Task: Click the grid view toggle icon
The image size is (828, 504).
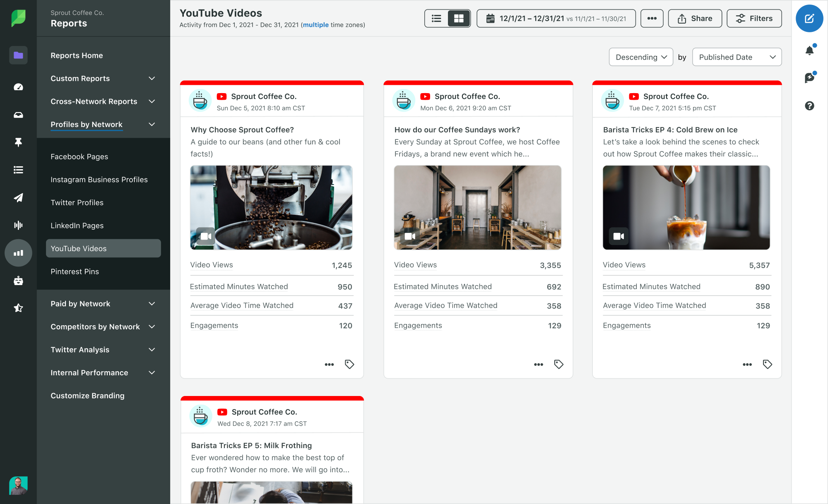Action: pyautogui.click(x=458, y=18)
